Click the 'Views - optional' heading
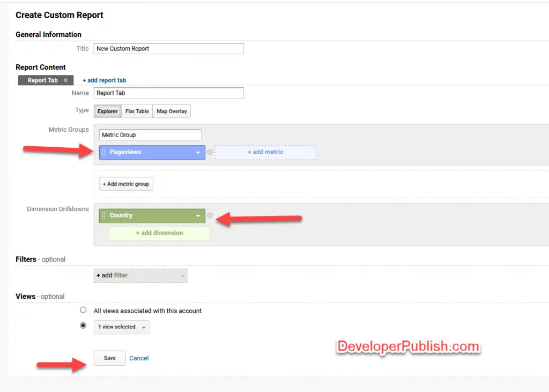 click(40, 297)
